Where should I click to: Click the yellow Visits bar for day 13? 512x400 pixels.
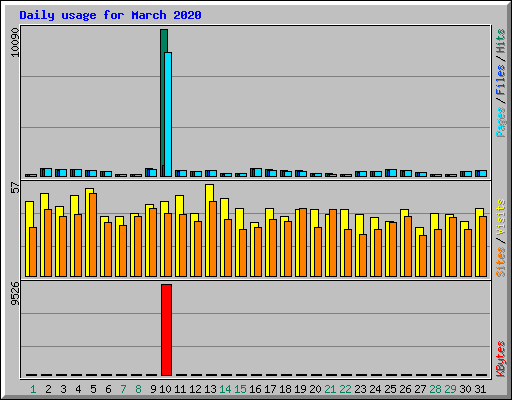(208, 230)
